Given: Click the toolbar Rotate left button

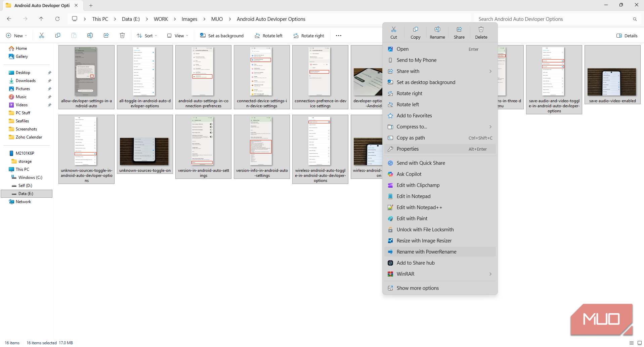Looking at the screenshot, I should coord(268,36).
